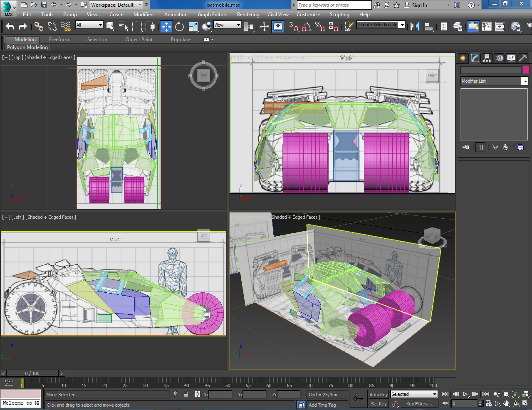Switch to the Hierarchy command panel
Image resolution: width=532 pixels, height=410 pixels.
pos(487,58)
